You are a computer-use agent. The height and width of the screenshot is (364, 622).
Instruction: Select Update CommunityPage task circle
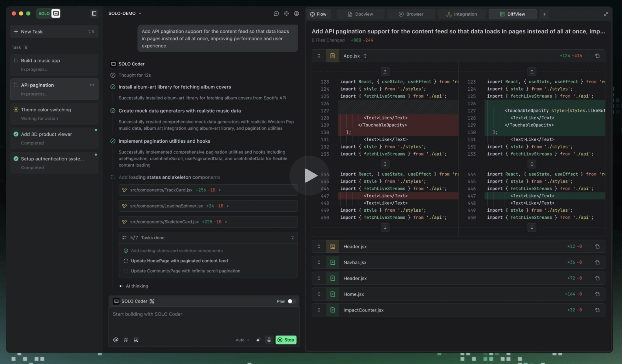(x=126, y=271)
